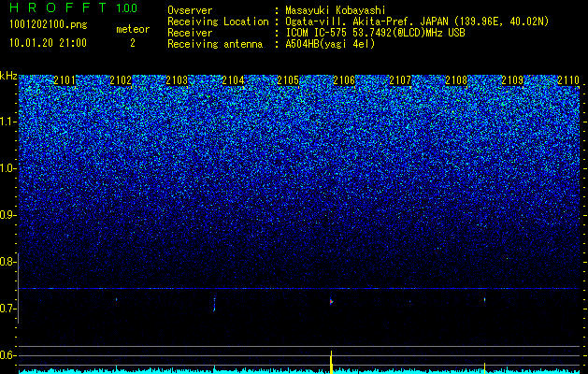Click the 2106 time marker

[344, 80]
